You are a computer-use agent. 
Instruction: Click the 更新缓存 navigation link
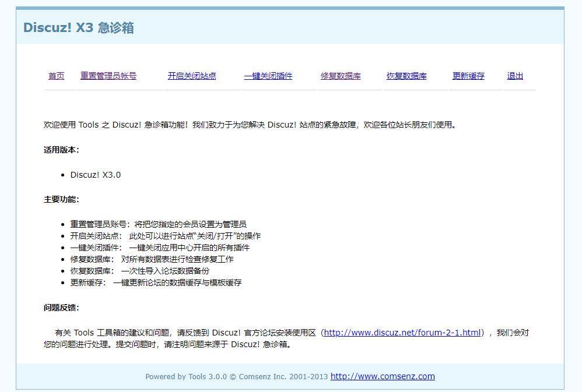(x=468, y=76)
